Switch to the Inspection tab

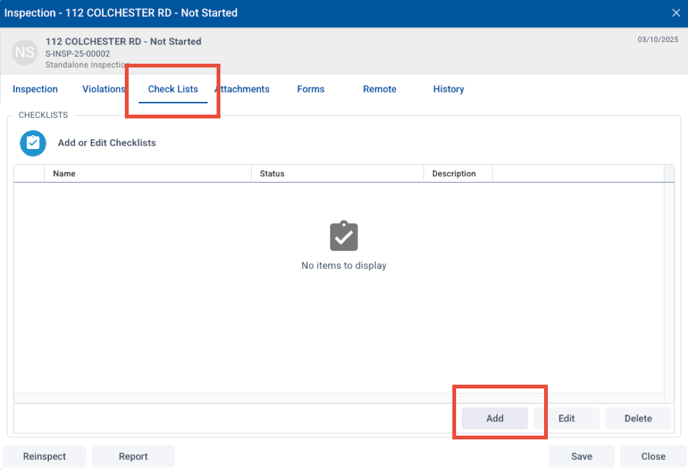click(x=35, y=89)
